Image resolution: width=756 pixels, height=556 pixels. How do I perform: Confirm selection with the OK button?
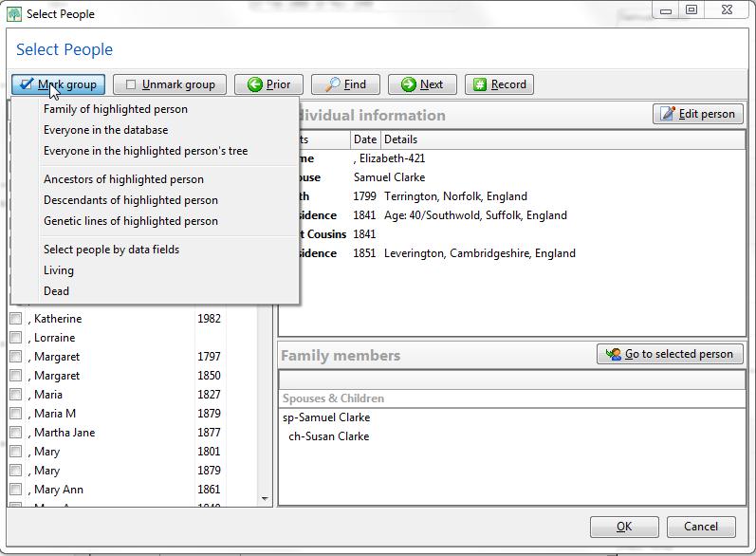[x=624, y=527]
